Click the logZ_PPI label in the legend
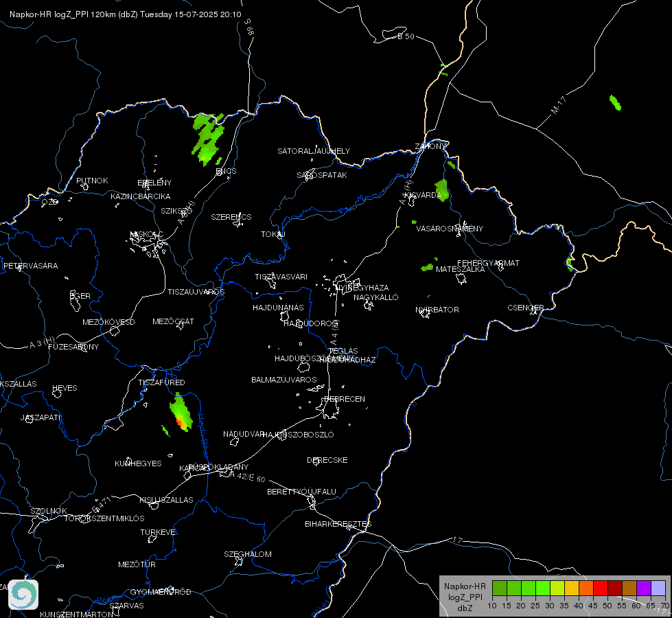The image size is (672, 618). click(465, 597)
